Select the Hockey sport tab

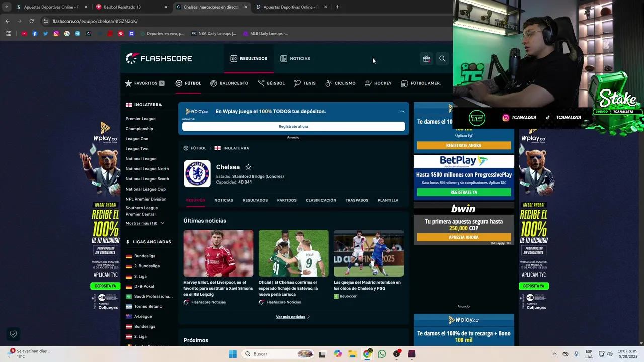point(378,83)
